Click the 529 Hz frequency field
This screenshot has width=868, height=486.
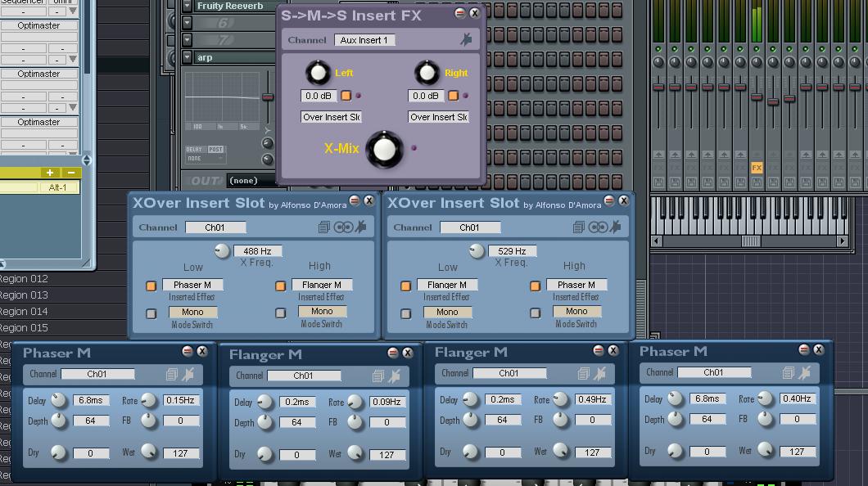point(512,251)
